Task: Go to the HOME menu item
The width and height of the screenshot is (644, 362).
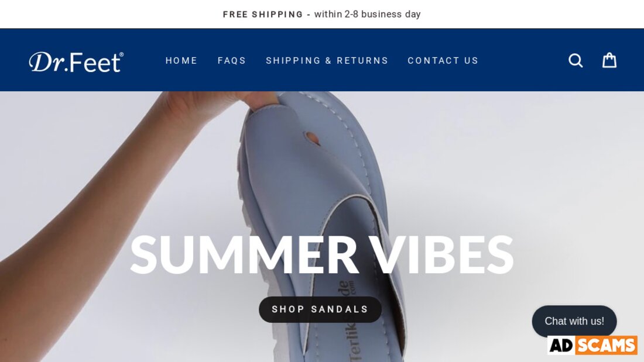Action: point(181,60)
